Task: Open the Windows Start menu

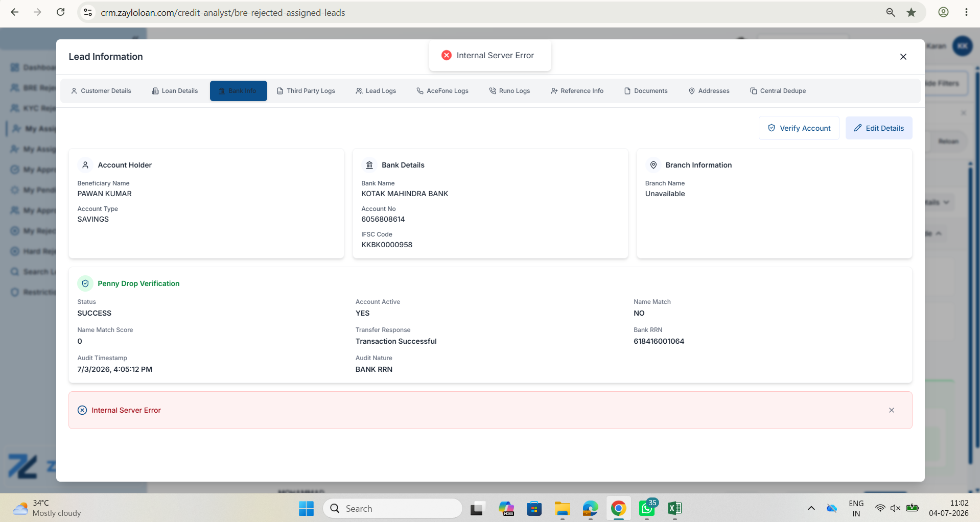Action: [x=307, y=508]
